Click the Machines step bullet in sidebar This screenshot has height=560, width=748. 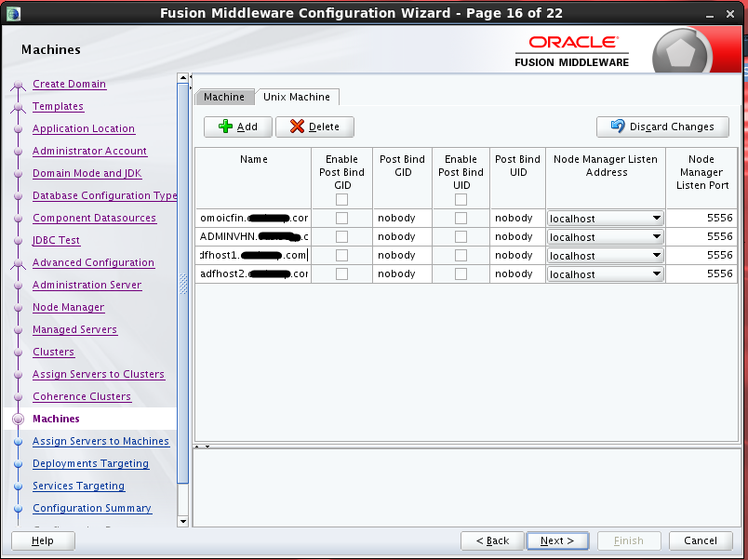pos(18,419)
